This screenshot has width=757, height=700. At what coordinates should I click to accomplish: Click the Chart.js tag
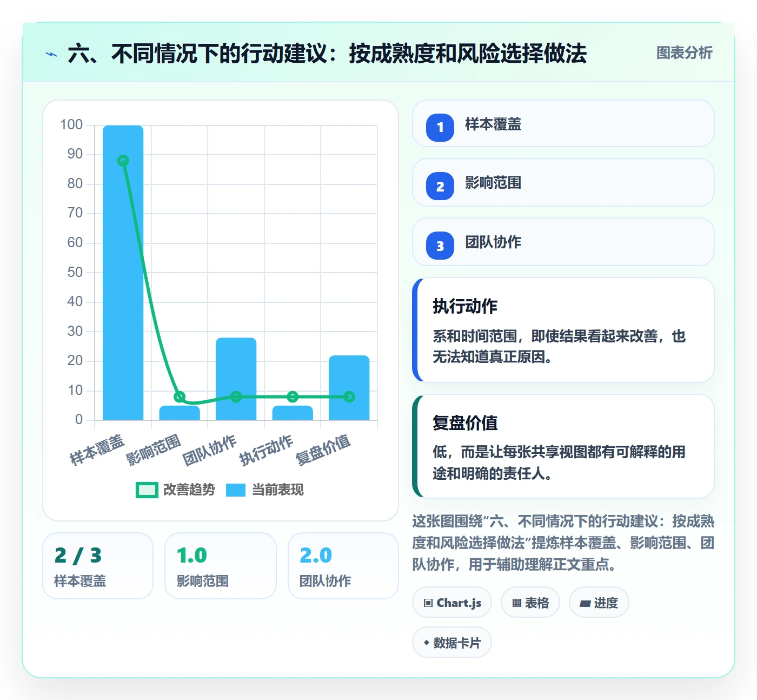(x=452, y=603)
